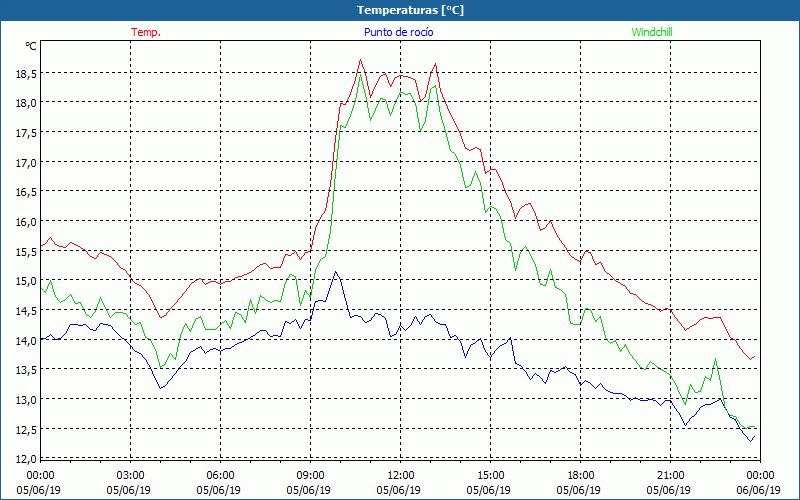Click the 'Temperaturas [°C]' chart title

tap(410, 10)
